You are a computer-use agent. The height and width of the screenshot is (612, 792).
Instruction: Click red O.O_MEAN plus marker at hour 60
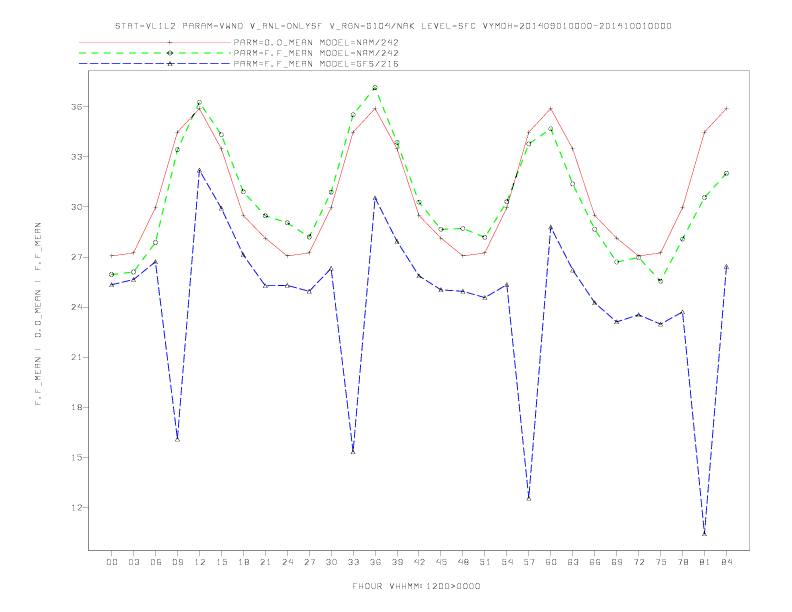pos(551,109)
